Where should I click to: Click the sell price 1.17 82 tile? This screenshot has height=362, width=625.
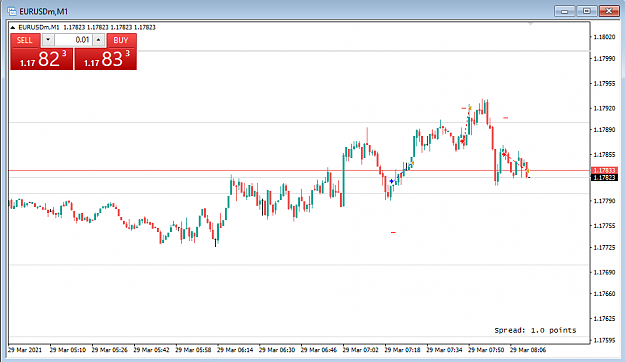42,59
